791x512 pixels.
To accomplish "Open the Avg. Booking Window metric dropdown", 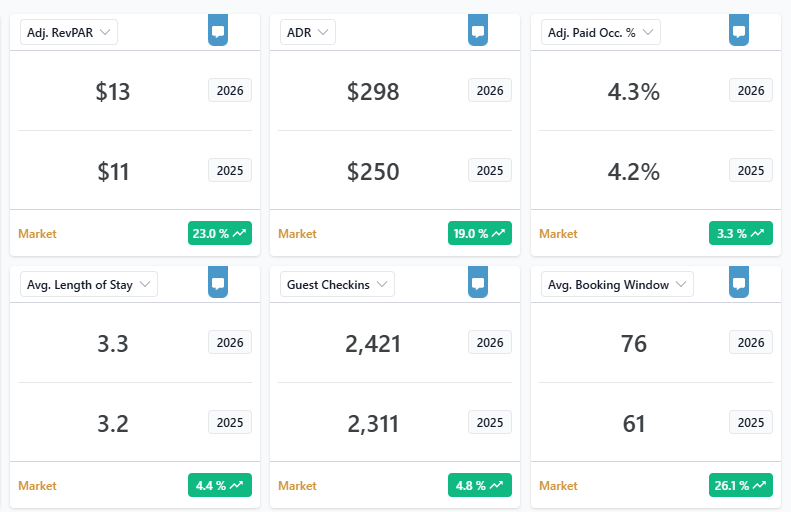I will (x=617, y=285).
